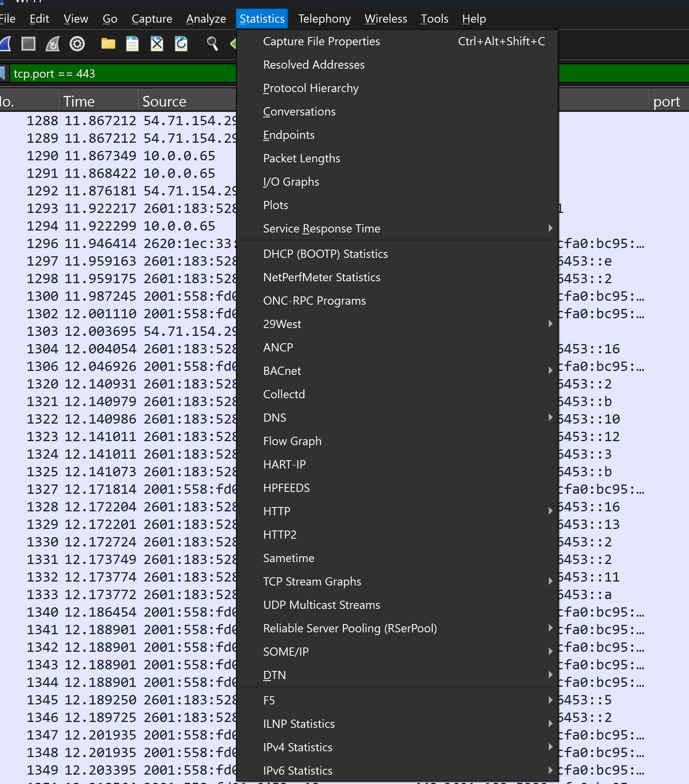The width and height of the screenshot is (689, 784).
Task: Open the Go menu
Action: point(110,19)
